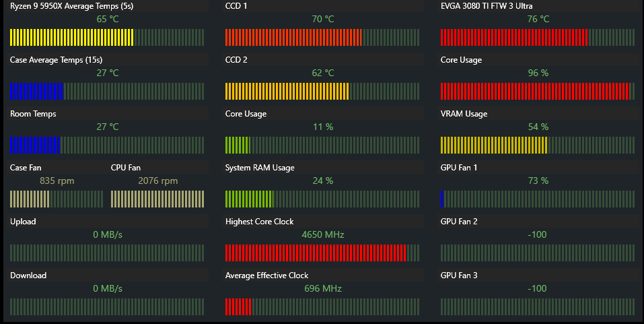Click the CCD 1 temperature bar
This screenshot has height=324, width=644.
322,37
